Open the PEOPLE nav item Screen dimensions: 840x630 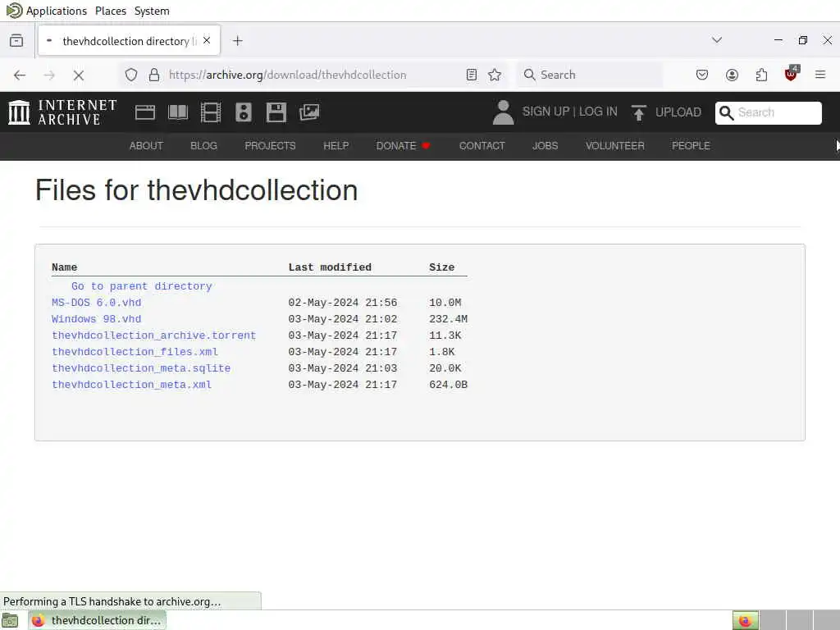tap(691, 146)
